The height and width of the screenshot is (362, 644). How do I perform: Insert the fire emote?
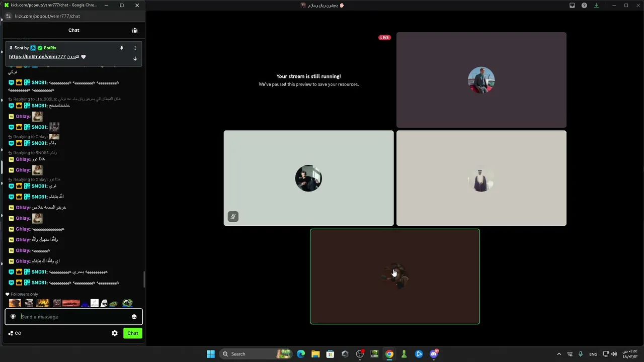43,303
